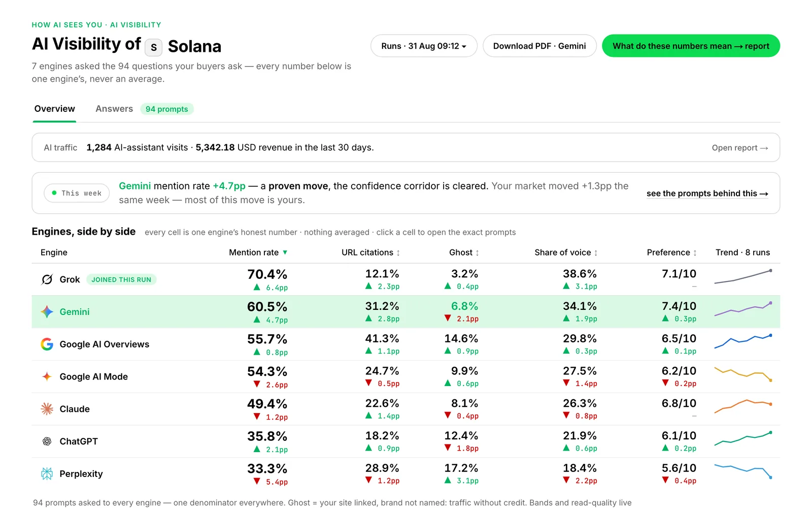Select the Gemini engine row name
Viewport: 812px width, 508px height.
75,312
